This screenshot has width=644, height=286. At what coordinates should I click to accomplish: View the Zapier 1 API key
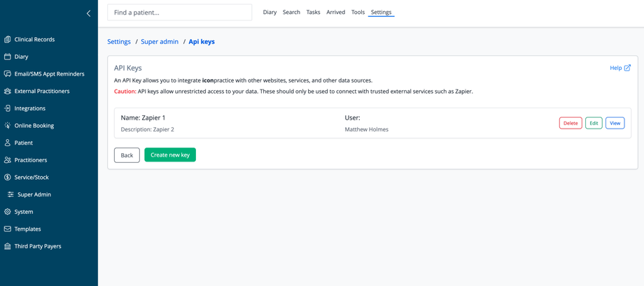pyautogui.click(x=615, y=123)
